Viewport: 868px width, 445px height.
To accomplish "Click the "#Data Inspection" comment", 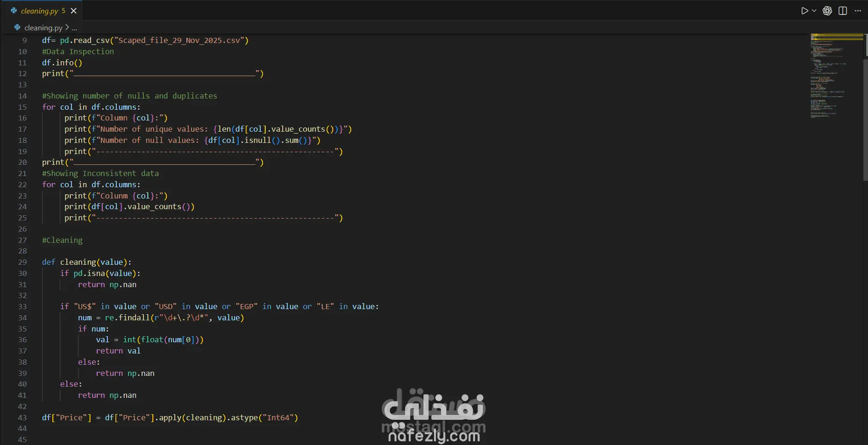I will point(78,51).
